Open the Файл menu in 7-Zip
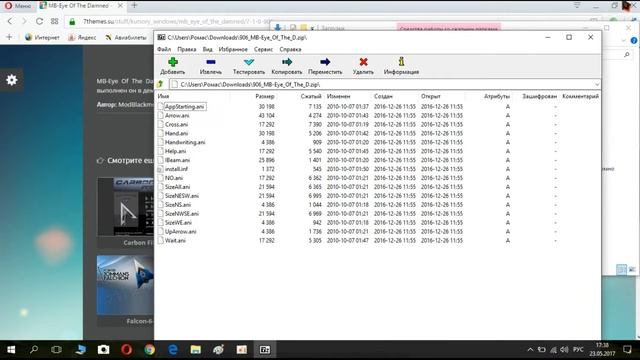The width and height of the screenshot is (640, 360). pos(164,49)
